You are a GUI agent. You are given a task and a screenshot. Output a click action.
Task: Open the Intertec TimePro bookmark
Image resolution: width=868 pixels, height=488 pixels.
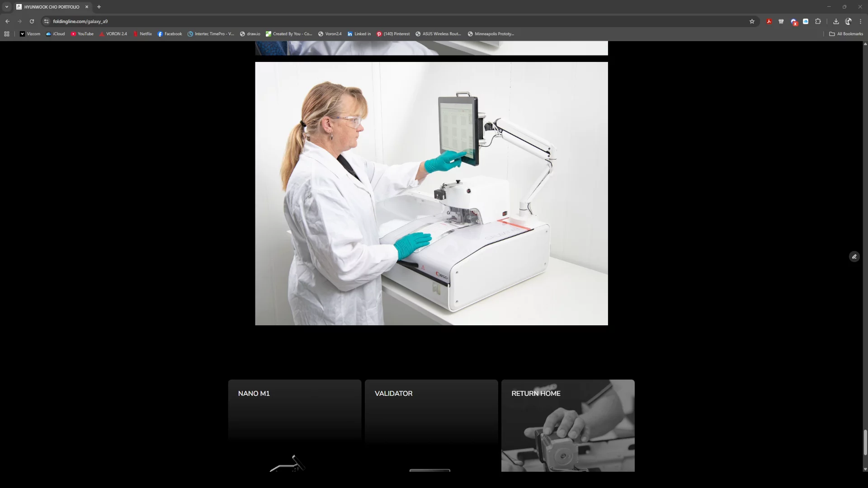tap(211, 34)
